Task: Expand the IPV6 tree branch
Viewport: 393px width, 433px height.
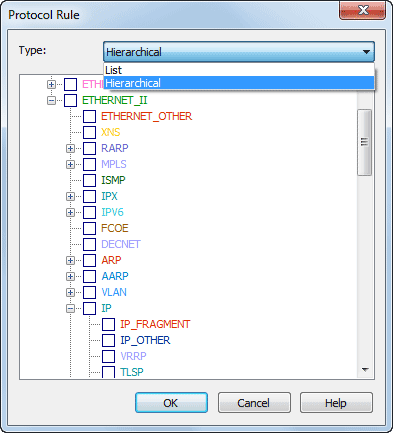Action: [70, 212]
